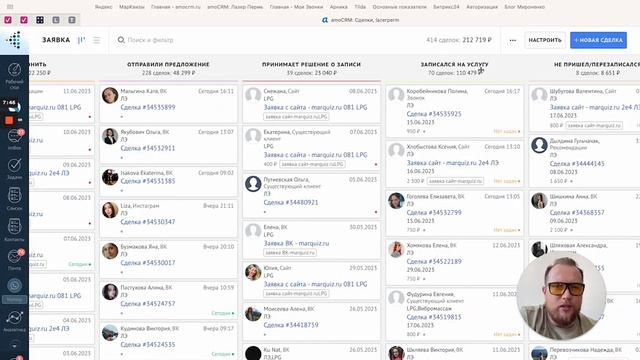Open deal Сделка #34530017
Viewport: 640px width, 360px height.
(148, 262)
